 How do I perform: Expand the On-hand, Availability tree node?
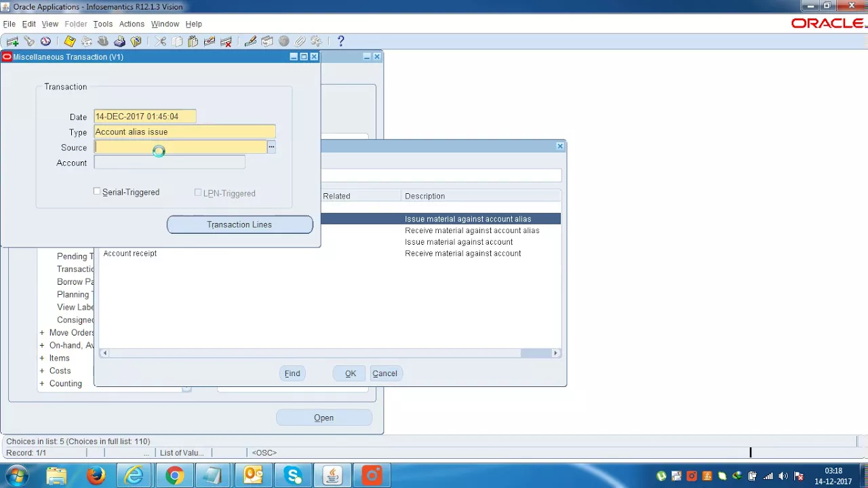(x=42, y=346)
